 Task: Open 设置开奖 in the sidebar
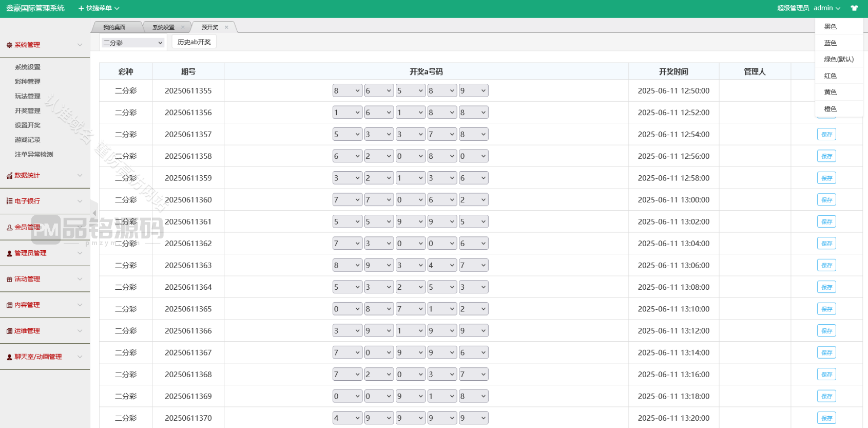(28, 125)
